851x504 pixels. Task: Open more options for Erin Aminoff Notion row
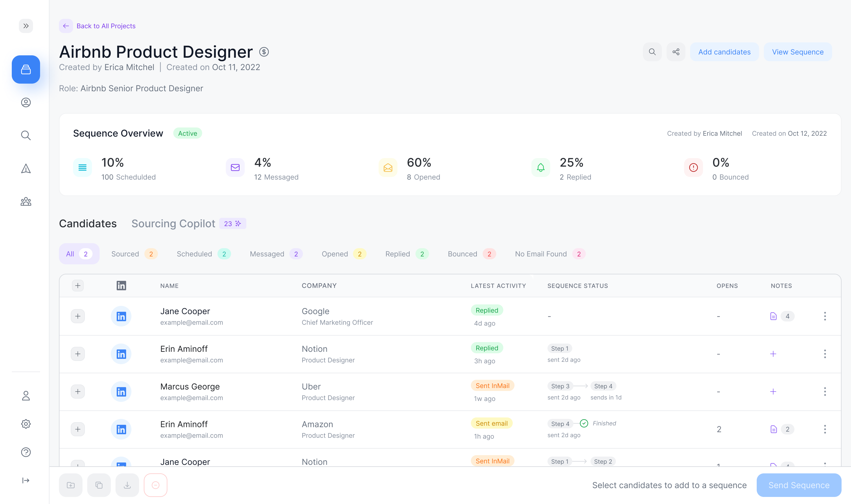coord(825,354)
